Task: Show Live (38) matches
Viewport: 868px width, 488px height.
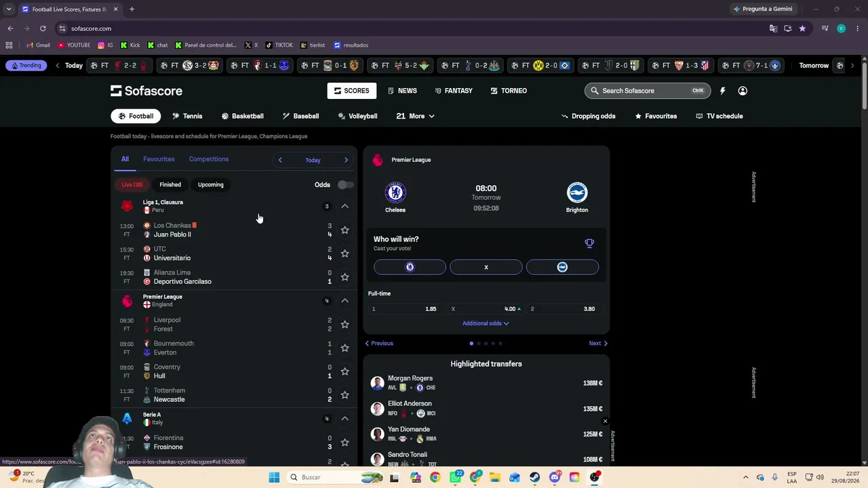Action: 132,184
